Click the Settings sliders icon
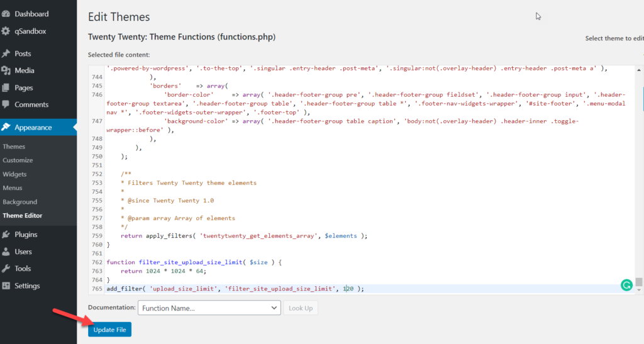644x344 pixels. 6,286
